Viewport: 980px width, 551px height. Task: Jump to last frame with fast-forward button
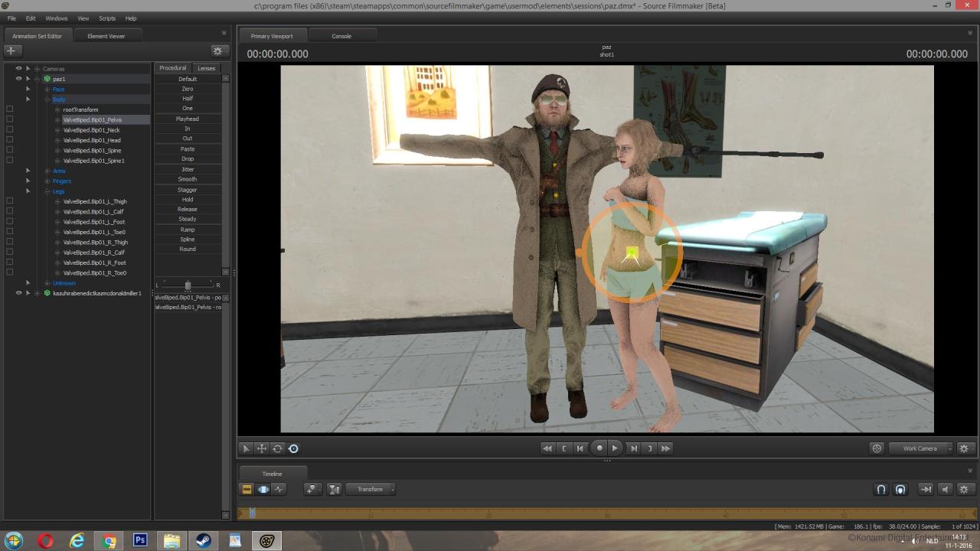click(665, 448)
